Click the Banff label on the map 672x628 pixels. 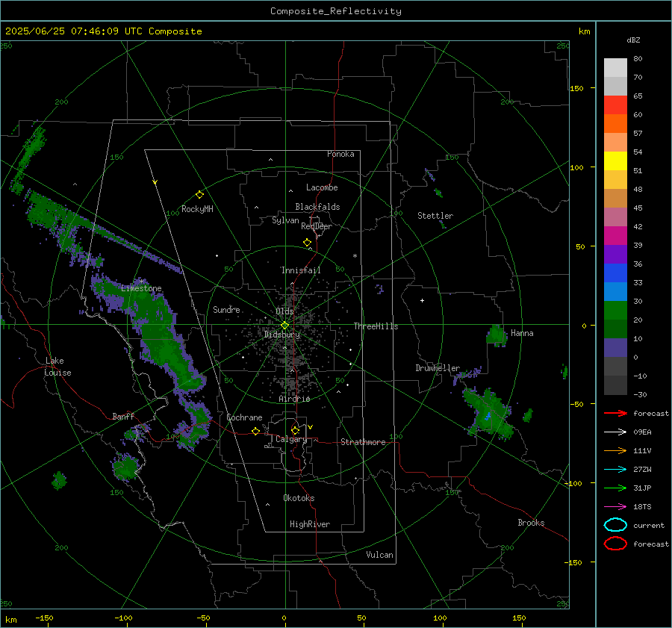(123, 416)
